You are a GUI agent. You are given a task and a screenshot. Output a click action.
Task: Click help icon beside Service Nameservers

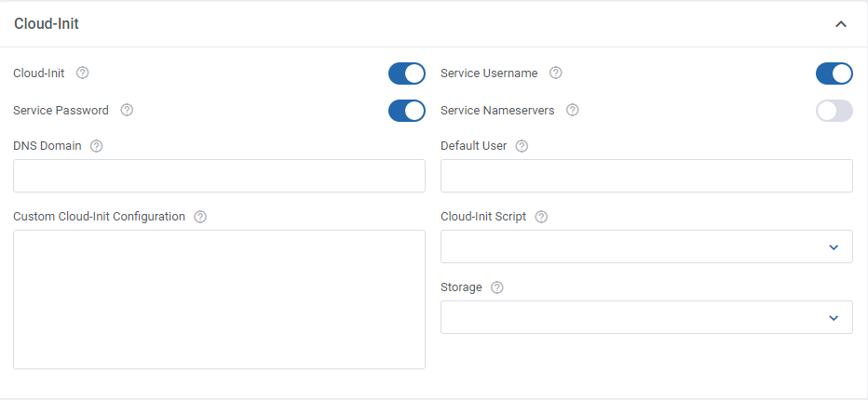(573, 110)
